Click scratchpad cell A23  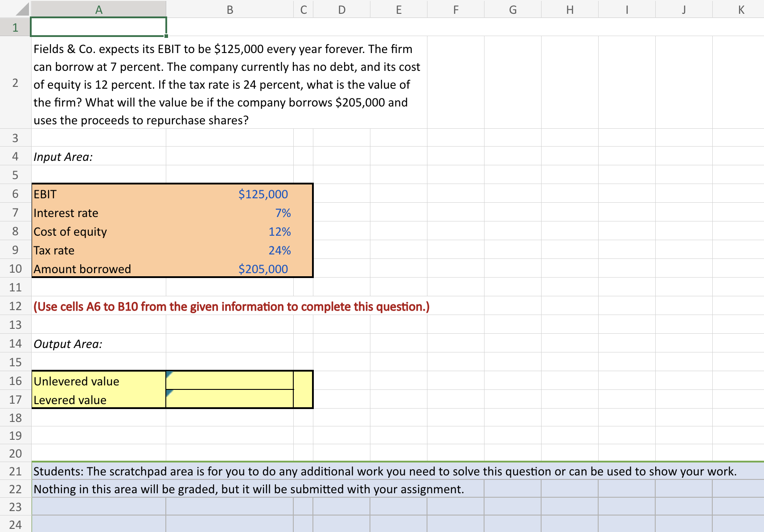point(99,507)
